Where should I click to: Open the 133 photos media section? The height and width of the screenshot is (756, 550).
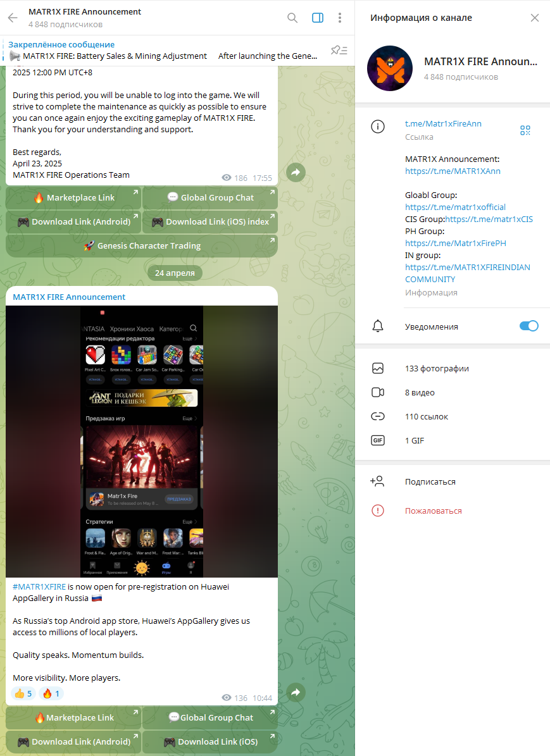(453, 368)
